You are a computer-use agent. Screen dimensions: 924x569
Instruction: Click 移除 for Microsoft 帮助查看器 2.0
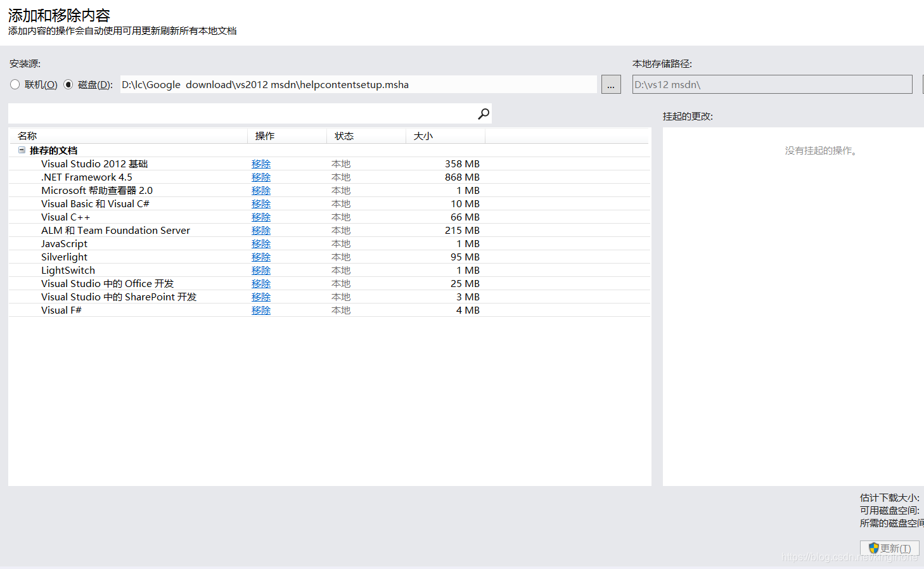click(261, 191)
